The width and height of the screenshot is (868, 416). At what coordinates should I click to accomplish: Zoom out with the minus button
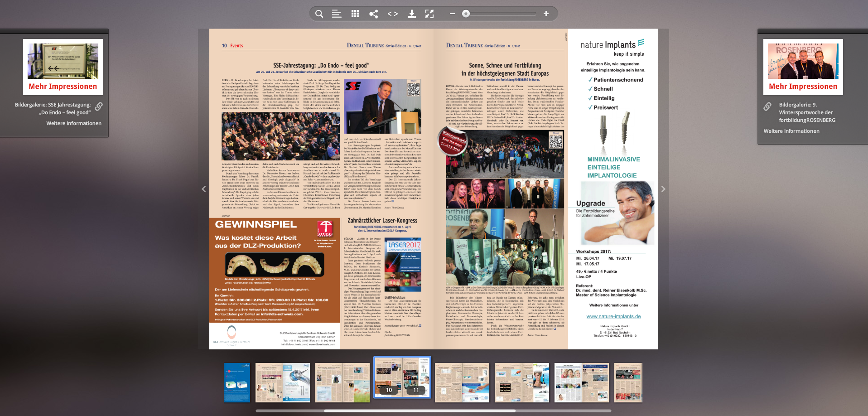point(452,14)
